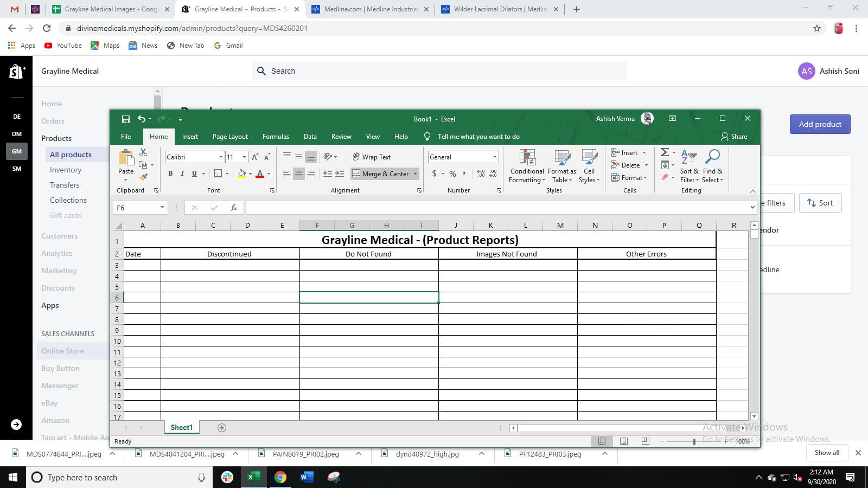This screenshot has height=488, width=868.
Task: Expand the Delete cells dropdown
Action: (646, 165)
